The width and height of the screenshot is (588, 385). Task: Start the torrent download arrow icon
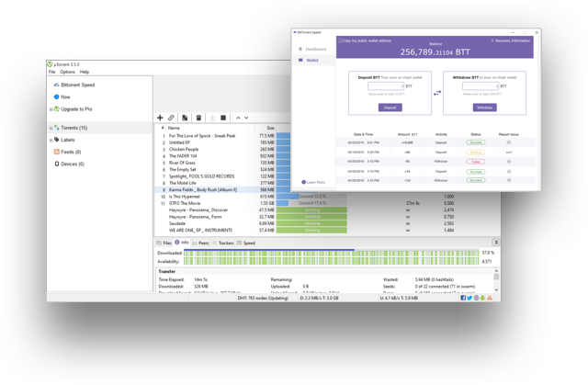click(x=212, y=118)
